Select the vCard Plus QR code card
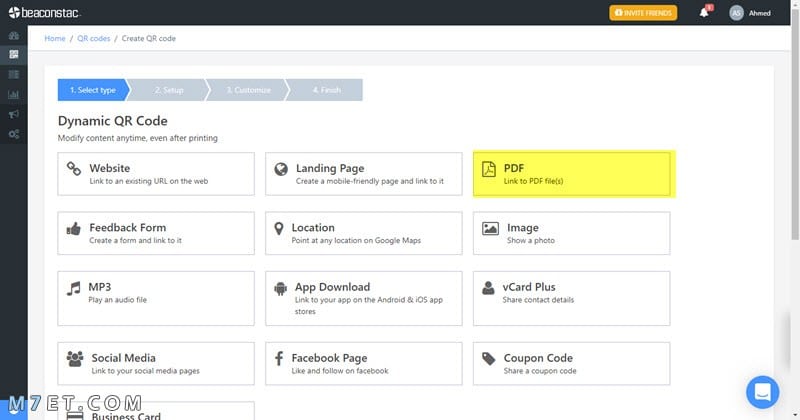 (x=571, y=298)
